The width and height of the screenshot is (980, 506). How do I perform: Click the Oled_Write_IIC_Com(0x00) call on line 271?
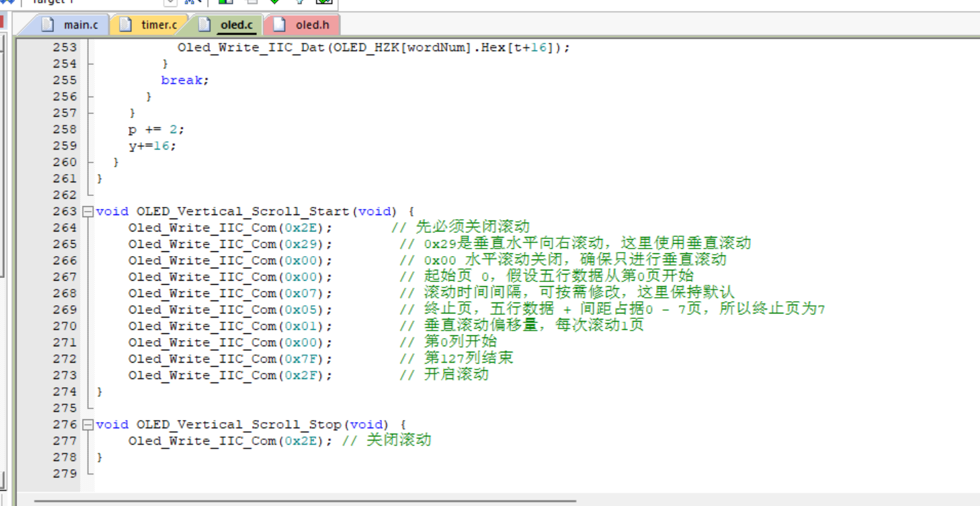click(230, 343)
